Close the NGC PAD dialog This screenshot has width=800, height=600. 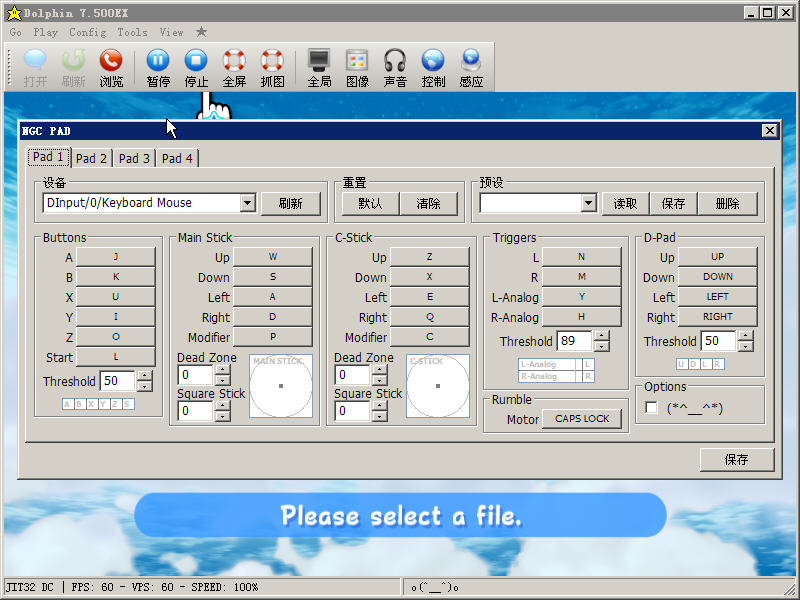click(770, 131)
